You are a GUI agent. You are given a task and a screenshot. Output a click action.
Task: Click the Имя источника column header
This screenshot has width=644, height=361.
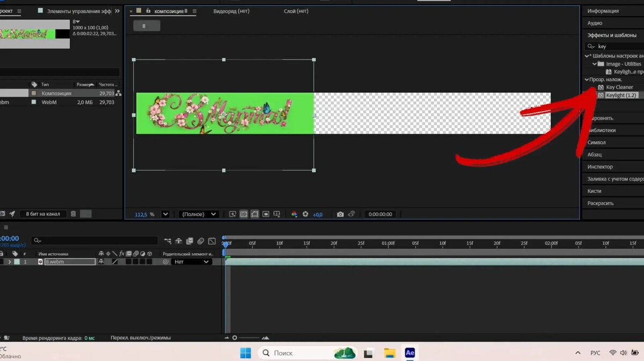(53, 254)
